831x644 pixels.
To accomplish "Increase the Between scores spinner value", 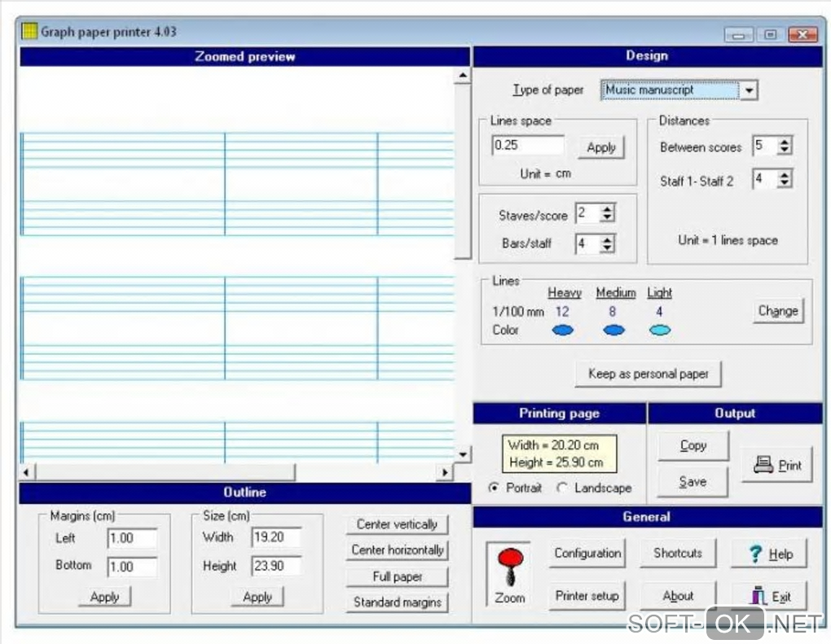I will tap(785, 142).
